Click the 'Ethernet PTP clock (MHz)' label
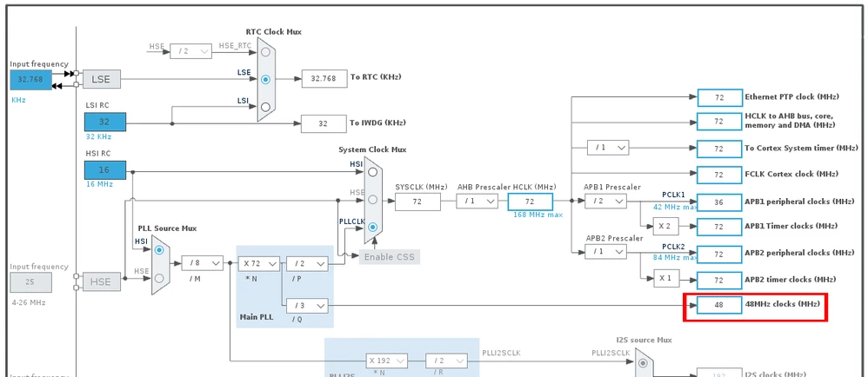868x377 pixels. pyautogui.click(x=792, y=96)
